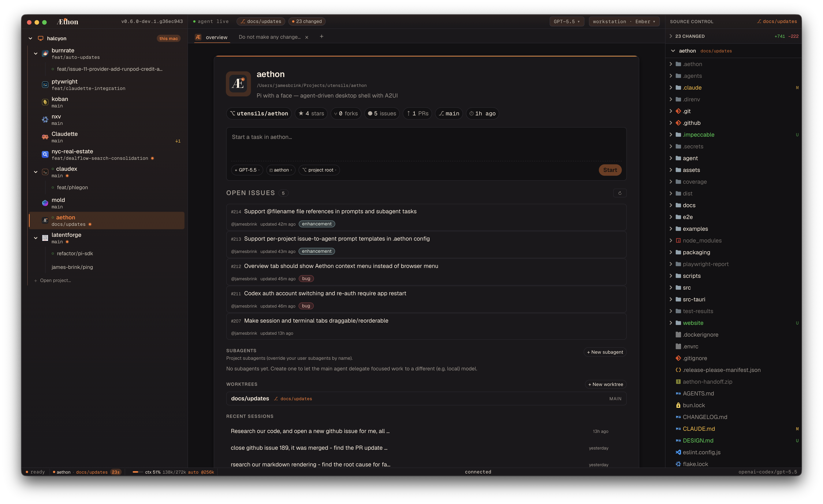Click the 5 issues badge
This screenshot has width=823, height=504.
[382, 113]
